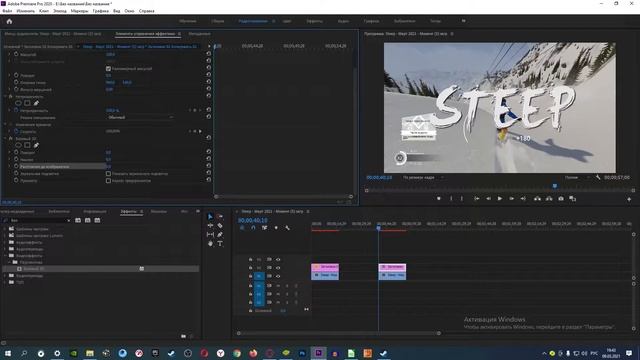Screen dimensions: 640x360
Task: Create rectangle mask under Opacity effect
Action: (x=27, y=103)
